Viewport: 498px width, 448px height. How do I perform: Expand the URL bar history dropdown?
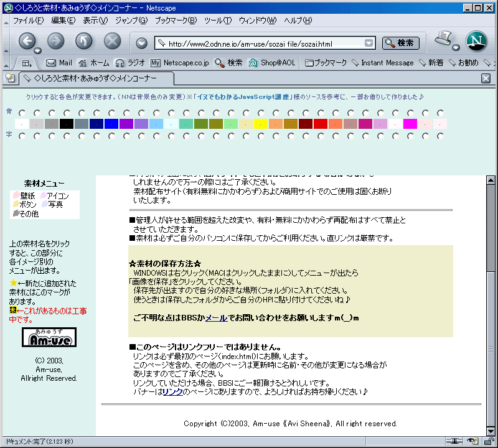point(369,43)
